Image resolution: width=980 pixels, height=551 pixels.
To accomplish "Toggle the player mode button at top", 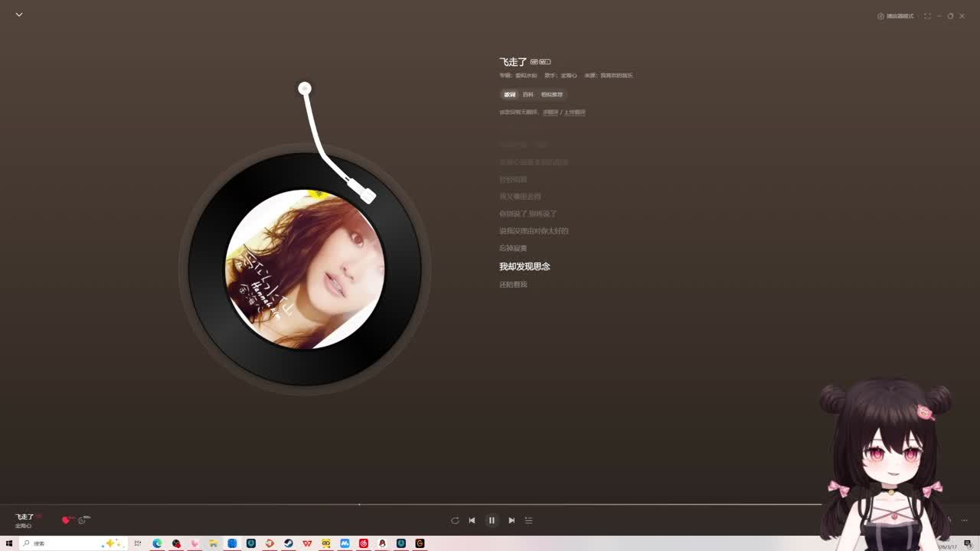I will [896, 16].
